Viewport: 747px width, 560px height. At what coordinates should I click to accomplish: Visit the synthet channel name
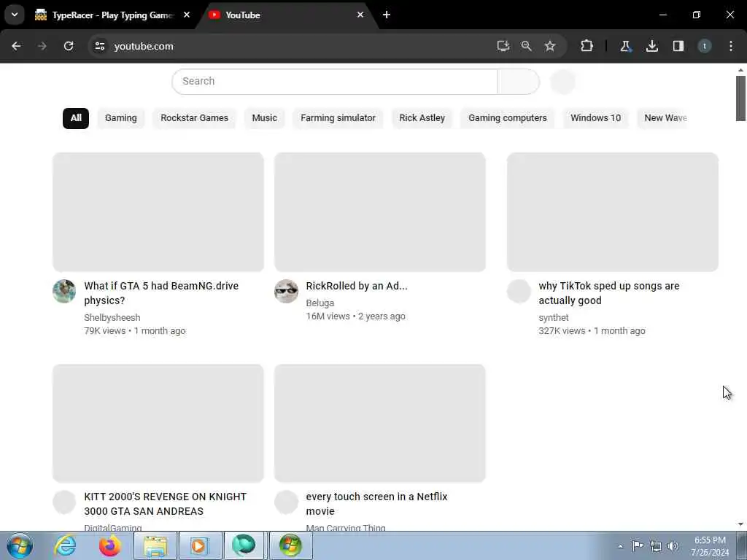(x=554, y=318)
